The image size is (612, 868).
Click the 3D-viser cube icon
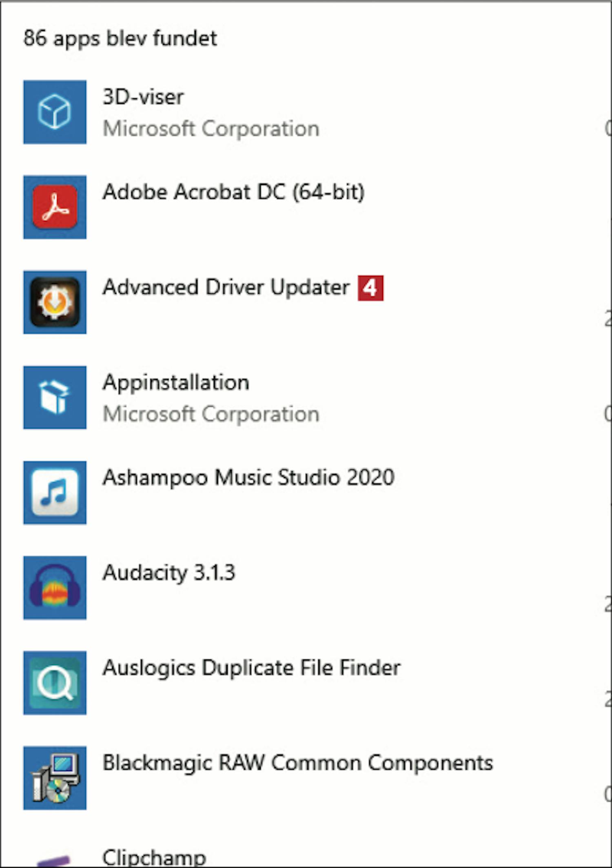coord(55,112)
